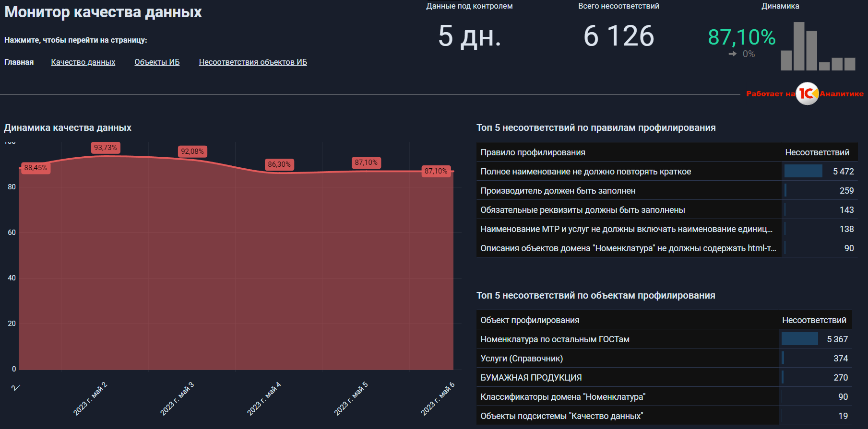The height and width of the screenshot is (429, 868).
Task: Select row Номенклатура по остальным ГОСТам
Action: (x=664, y=339)
